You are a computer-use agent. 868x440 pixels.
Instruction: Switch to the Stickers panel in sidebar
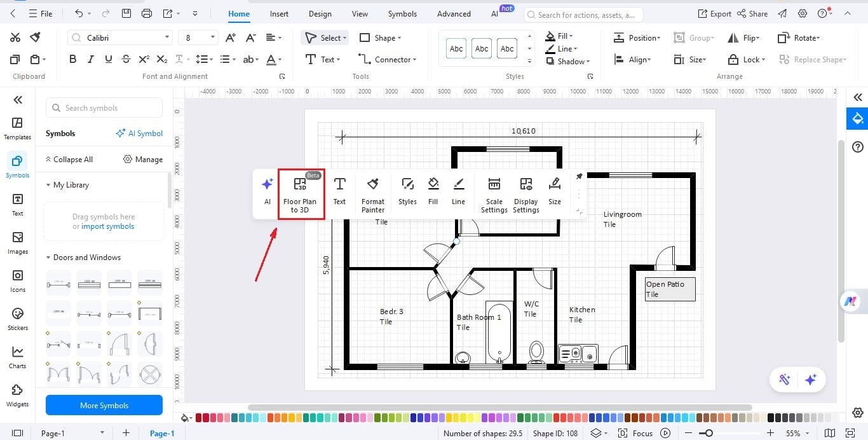pyautogui.click(x=17, y=319)
